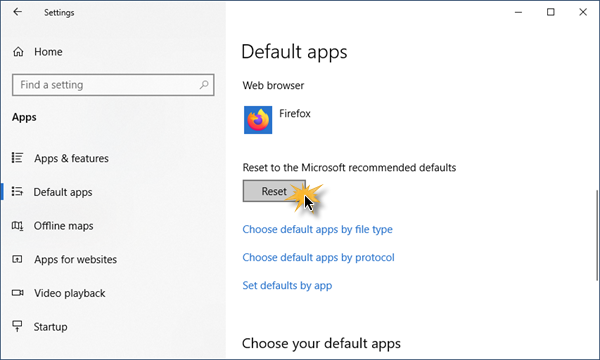
Task: Click the Video playback camera icon
Action: pyautogui.click(x=17, y=293)
